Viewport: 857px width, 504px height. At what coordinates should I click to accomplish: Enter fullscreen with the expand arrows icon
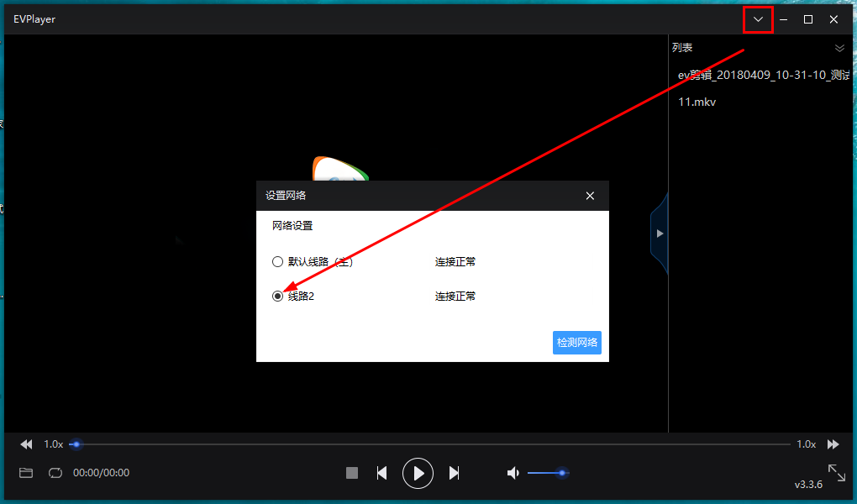pos(836,472)
